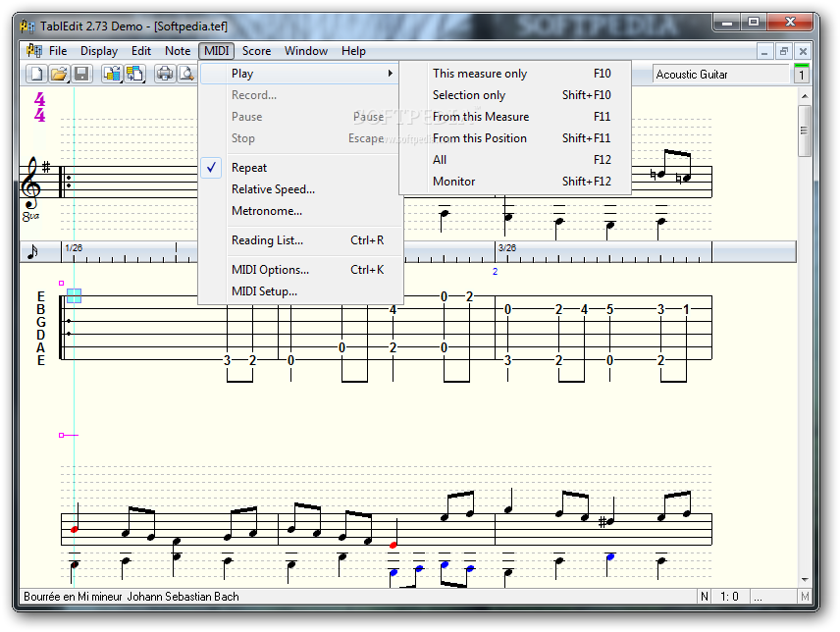The image size is (840, 632).
Task: Click the track number 1 button
Action: tap(802, 75)
